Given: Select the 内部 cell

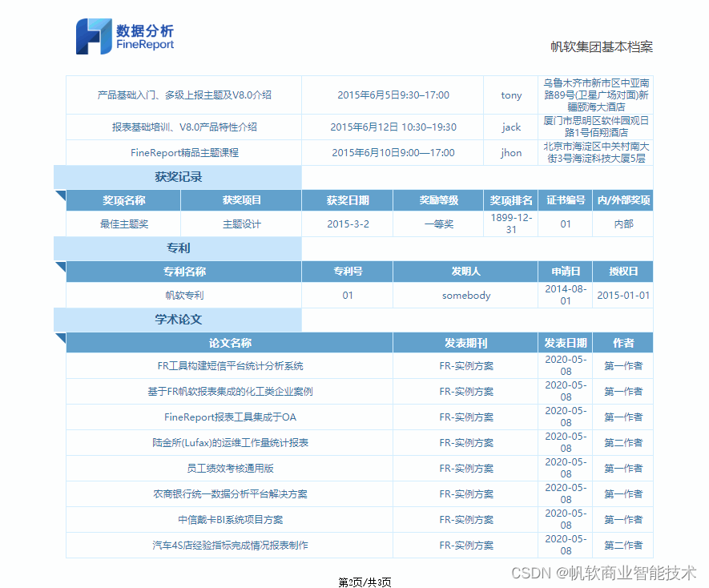Looking at the screenshot, I should click(623, 224).
